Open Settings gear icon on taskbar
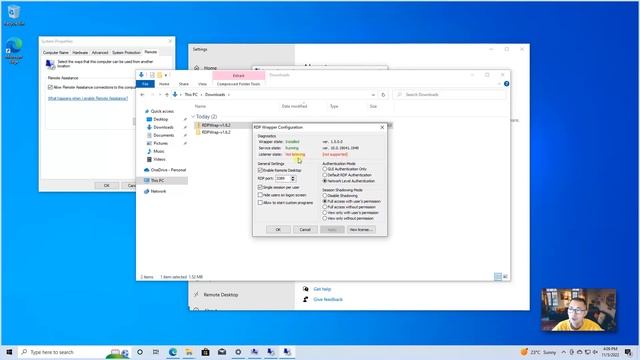Screen dimensions: 640x360 pos(238,352)
